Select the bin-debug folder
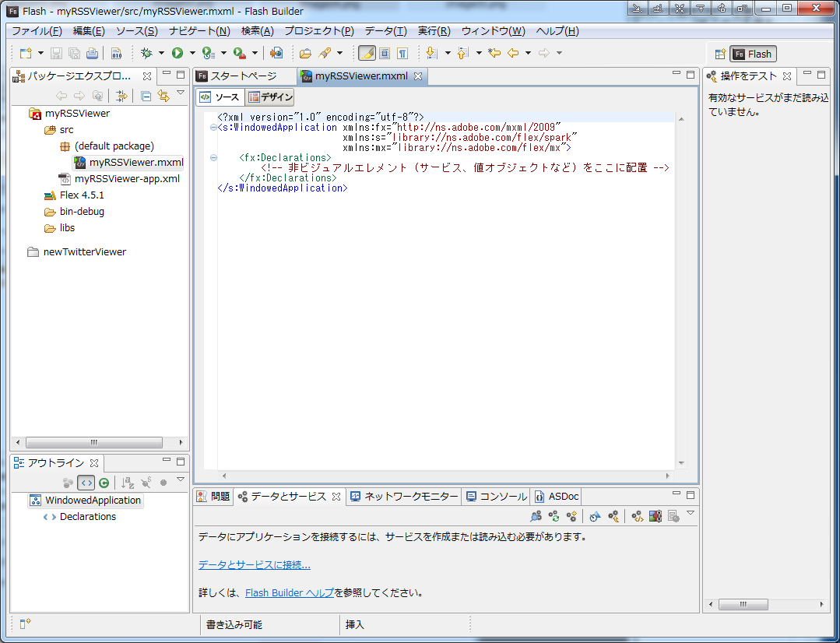Screen dimensions: 840x643 click(x=82, y=211)
